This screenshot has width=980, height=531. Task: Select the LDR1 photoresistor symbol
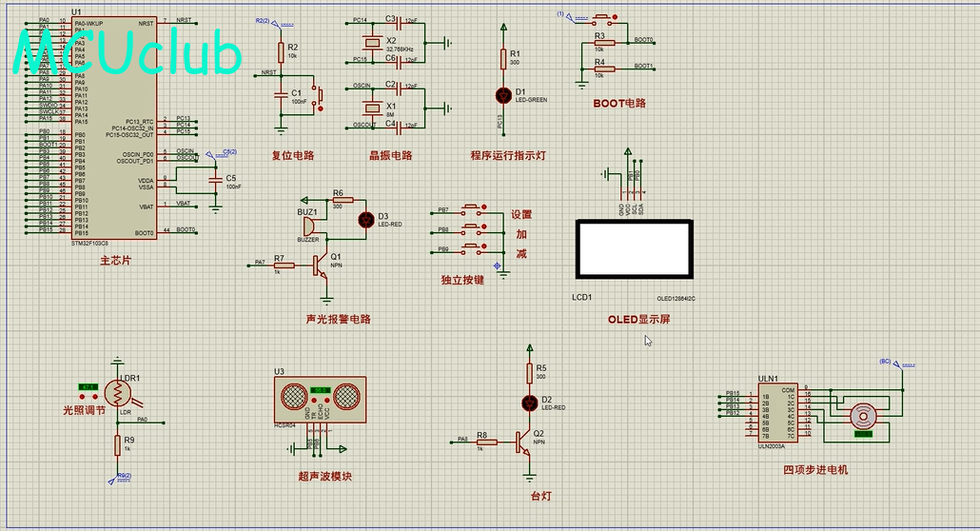pos(117,394)
